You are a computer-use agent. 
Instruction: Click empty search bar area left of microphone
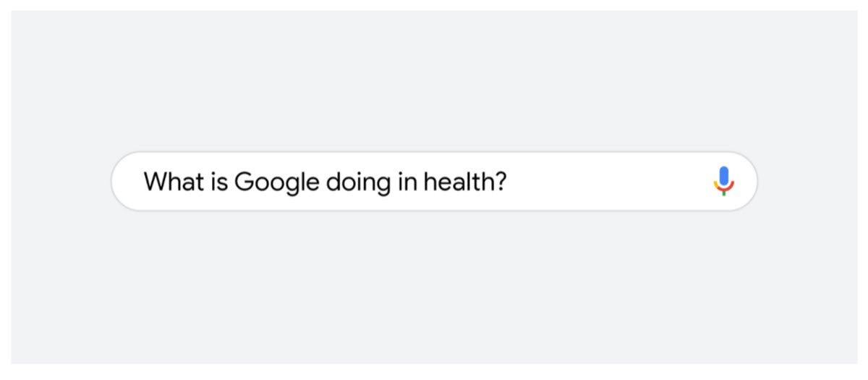click(615, 181)
